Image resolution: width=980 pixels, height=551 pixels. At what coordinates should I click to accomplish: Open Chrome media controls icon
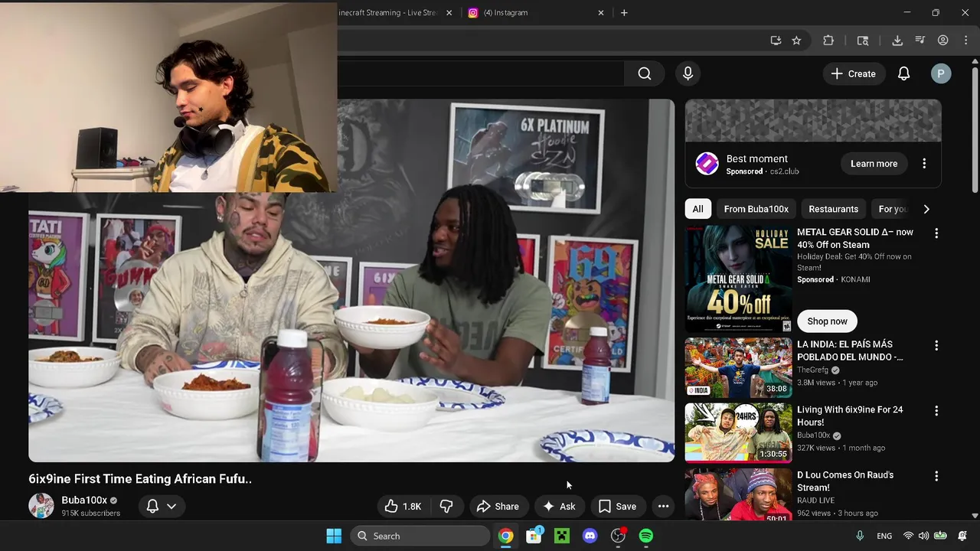click(920, 41)
